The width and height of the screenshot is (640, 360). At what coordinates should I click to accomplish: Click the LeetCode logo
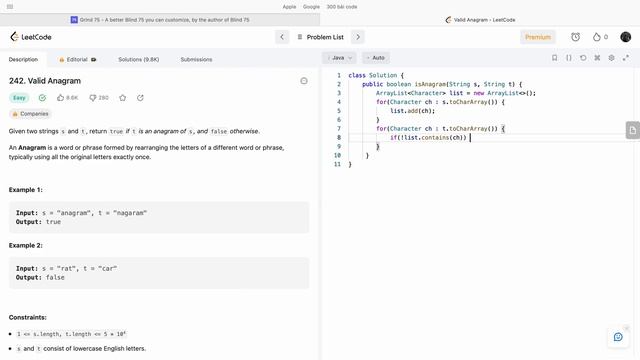tap(31, 37)
